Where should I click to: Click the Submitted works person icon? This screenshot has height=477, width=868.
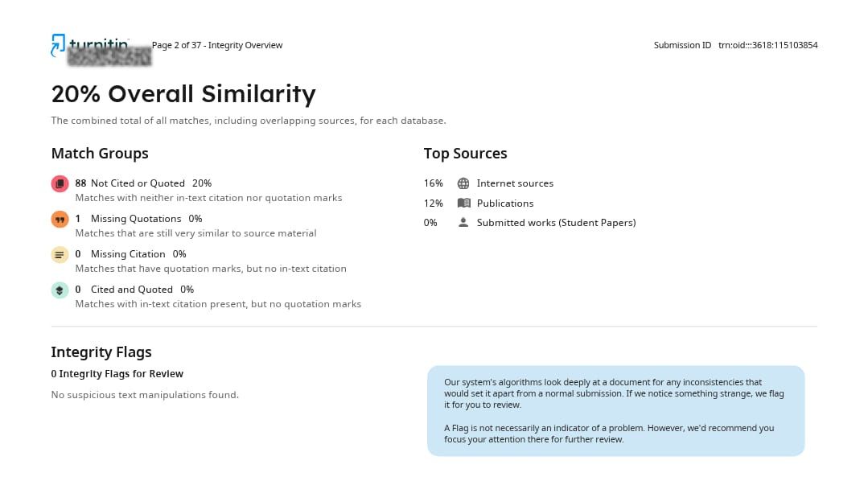coord(463,223)
